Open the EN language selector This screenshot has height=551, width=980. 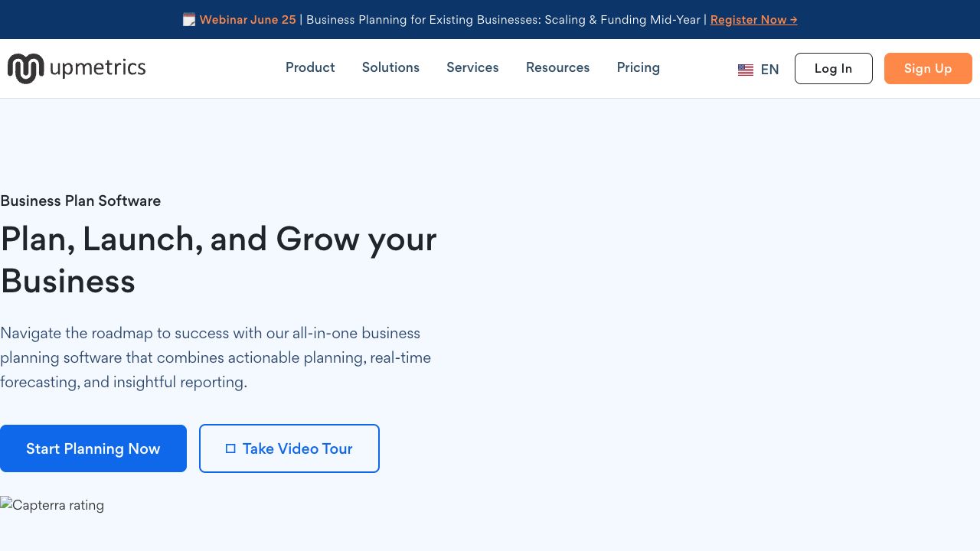tap(769, 70)
